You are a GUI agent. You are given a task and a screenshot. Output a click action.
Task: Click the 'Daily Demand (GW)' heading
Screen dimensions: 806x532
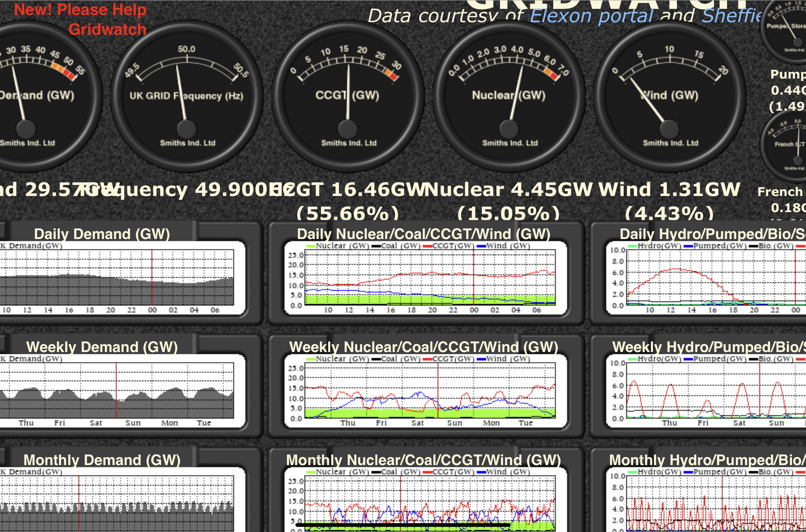102,234
